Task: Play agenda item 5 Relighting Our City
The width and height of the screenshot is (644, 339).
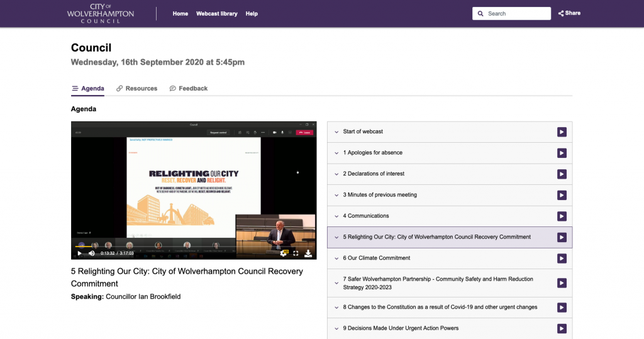Action: [562, 238]
